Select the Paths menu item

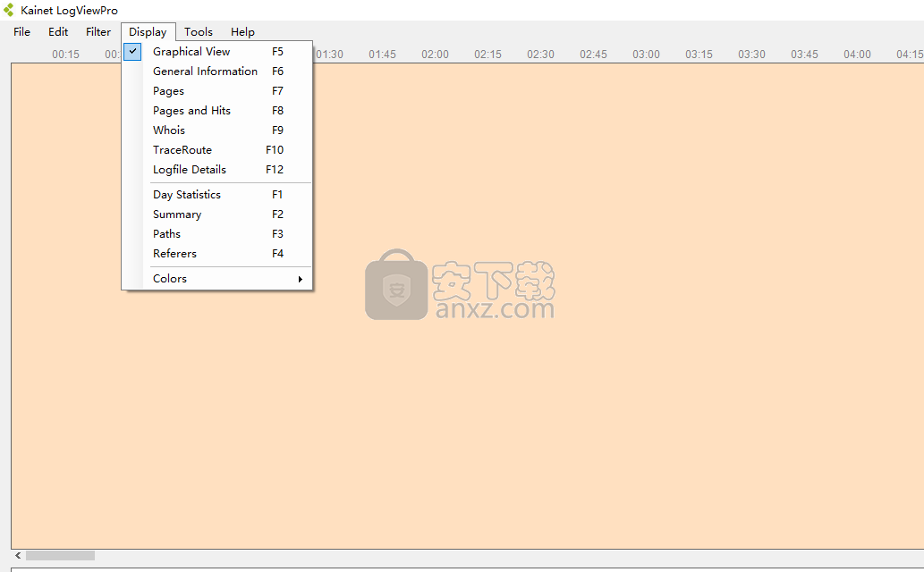[216, 234]
